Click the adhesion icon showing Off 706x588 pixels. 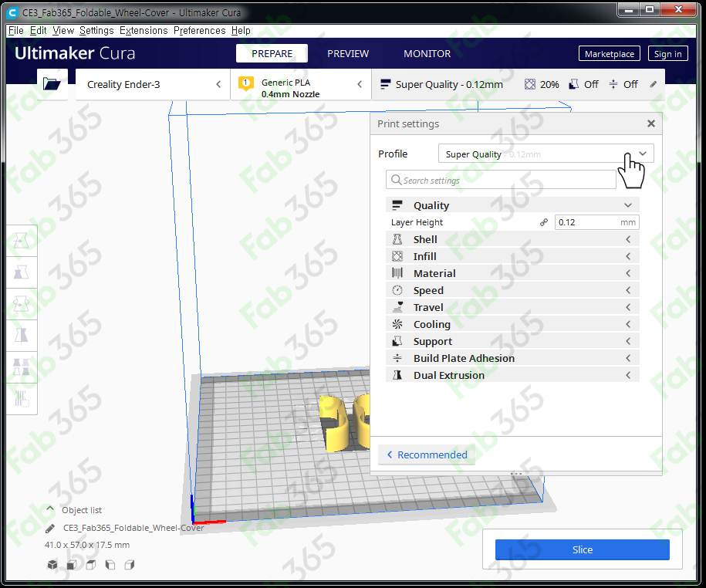(x=613, y=84)
